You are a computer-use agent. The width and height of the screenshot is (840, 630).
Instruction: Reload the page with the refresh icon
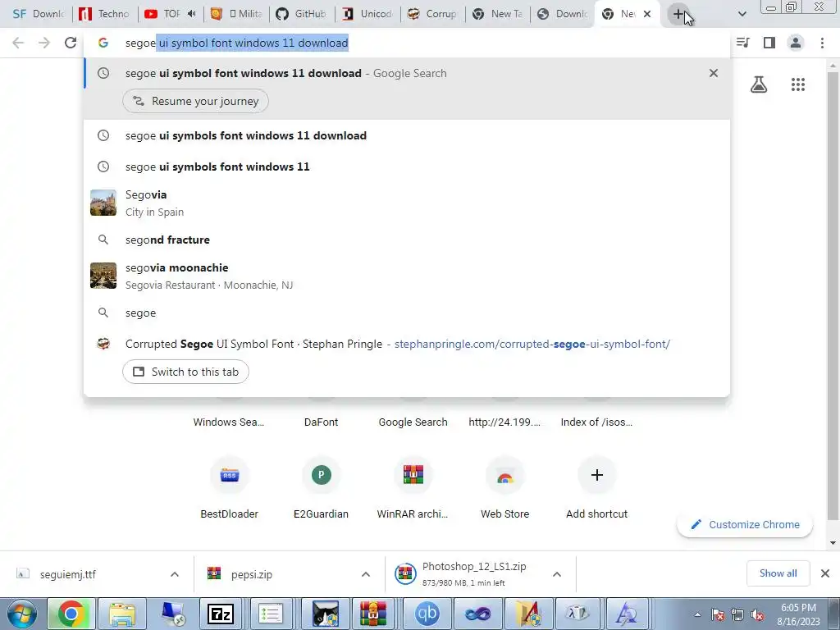pos(71,43)
